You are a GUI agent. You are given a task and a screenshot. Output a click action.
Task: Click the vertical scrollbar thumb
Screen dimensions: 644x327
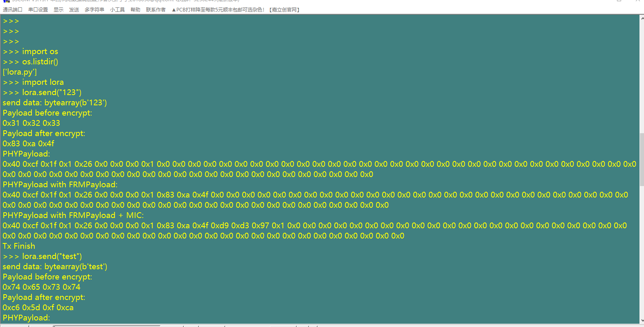[642, 159]
